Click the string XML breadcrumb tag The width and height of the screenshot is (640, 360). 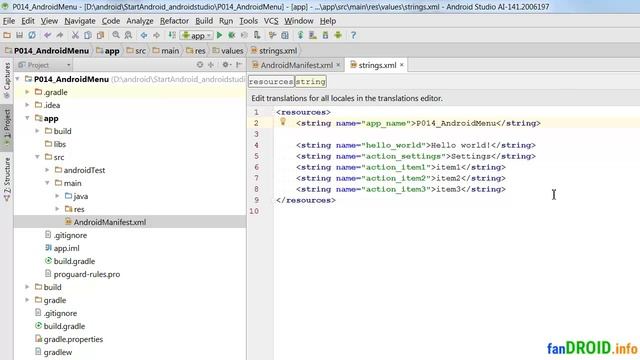310,82
